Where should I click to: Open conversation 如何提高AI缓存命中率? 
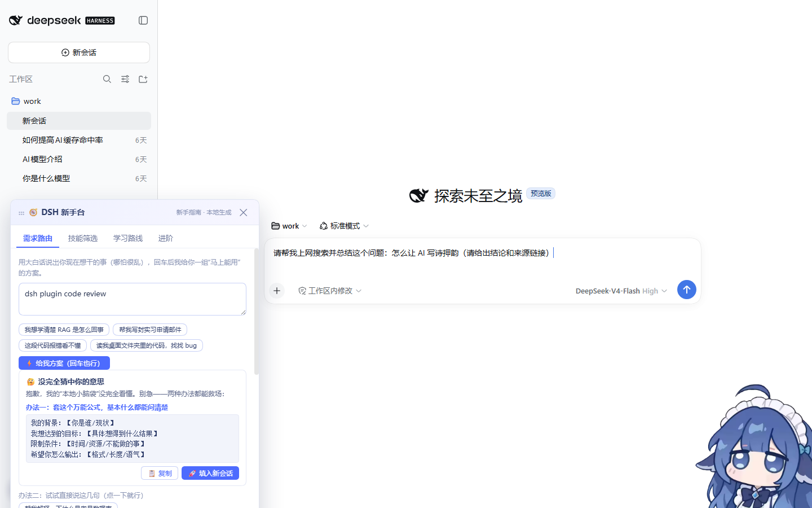click(79, 140)
